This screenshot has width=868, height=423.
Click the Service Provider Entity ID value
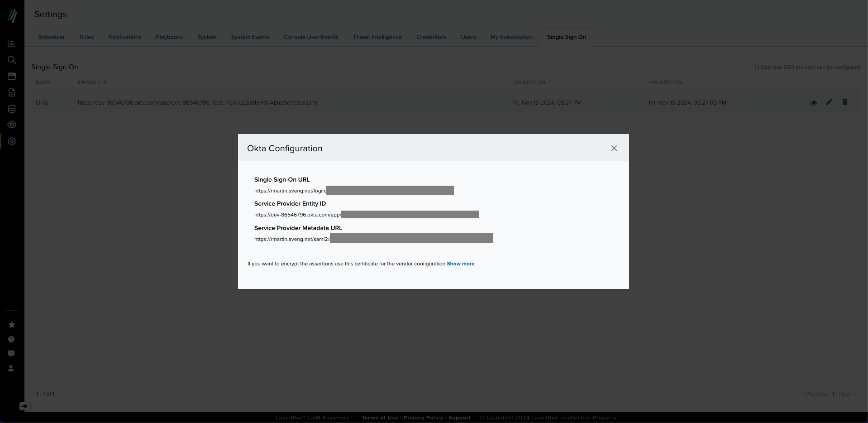click(x=367, y=215)
